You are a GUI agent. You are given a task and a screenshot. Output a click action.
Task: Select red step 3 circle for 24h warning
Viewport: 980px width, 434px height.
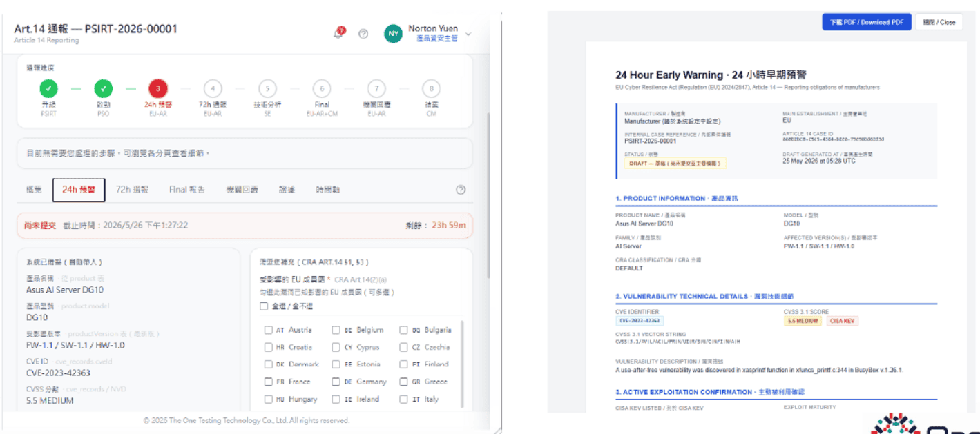click(x=158, y=88)
